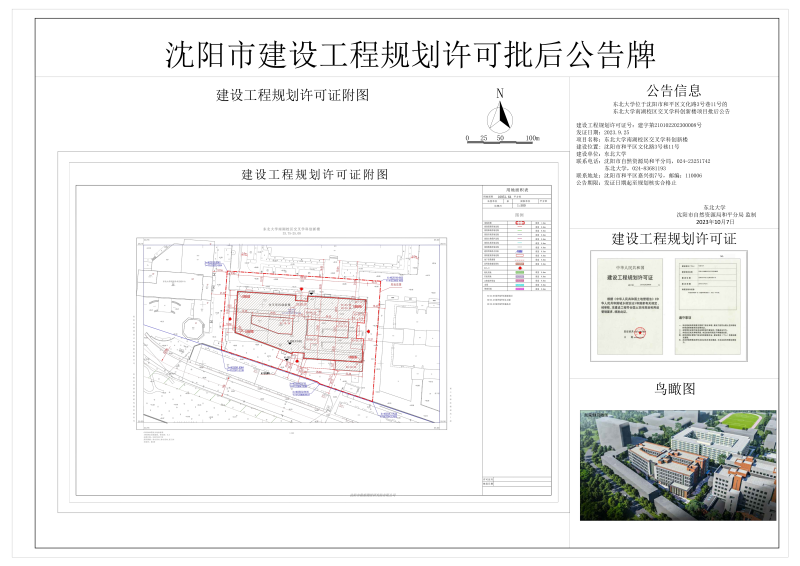Click the date 2023年10月7日
The width and height of the screenshot is (800, 566).
pos(715,222)
